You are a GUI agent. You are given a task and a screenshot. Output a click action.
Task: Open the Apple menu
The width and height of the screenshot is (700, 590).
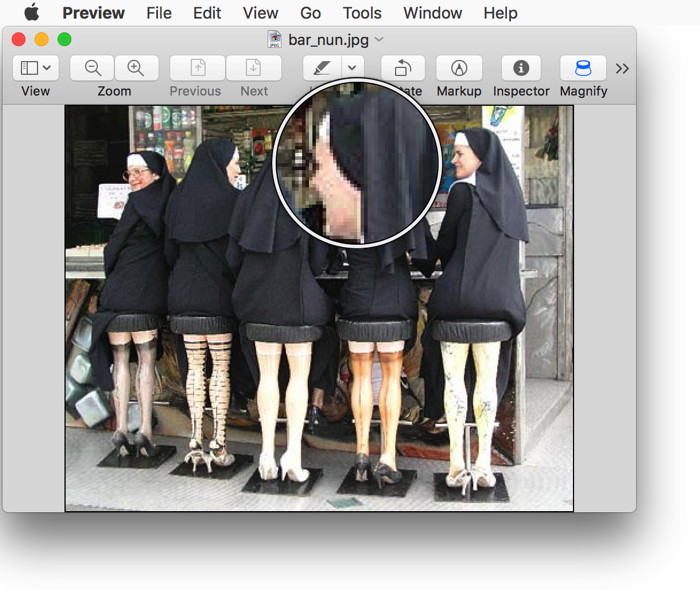pyautogui.click(x=32, y=12)
